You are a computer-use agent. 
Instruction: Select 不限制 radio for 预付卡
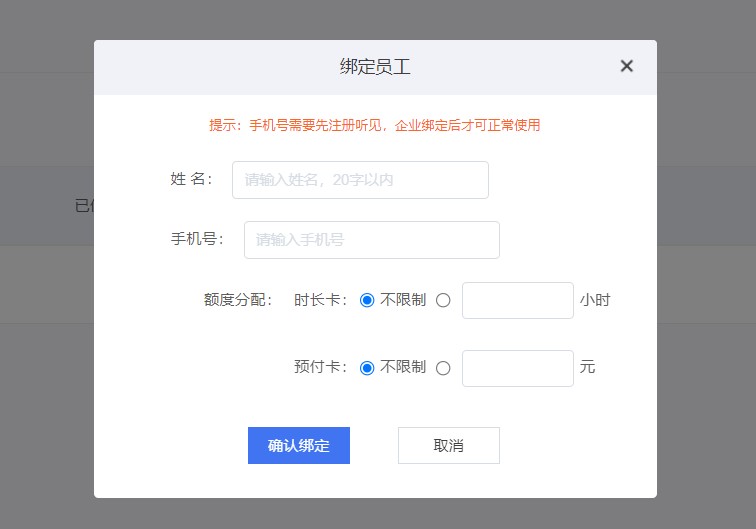(367, 368)
